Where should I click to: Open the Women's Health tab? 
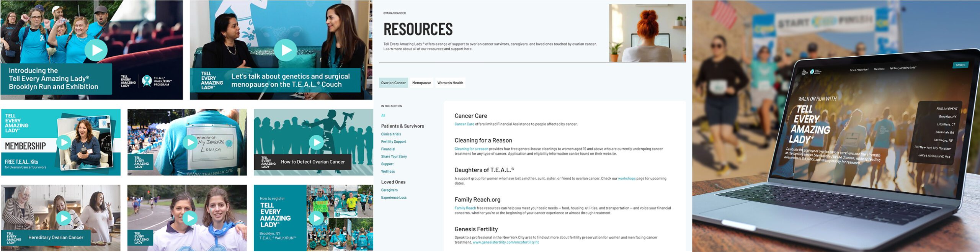(450, 83)
